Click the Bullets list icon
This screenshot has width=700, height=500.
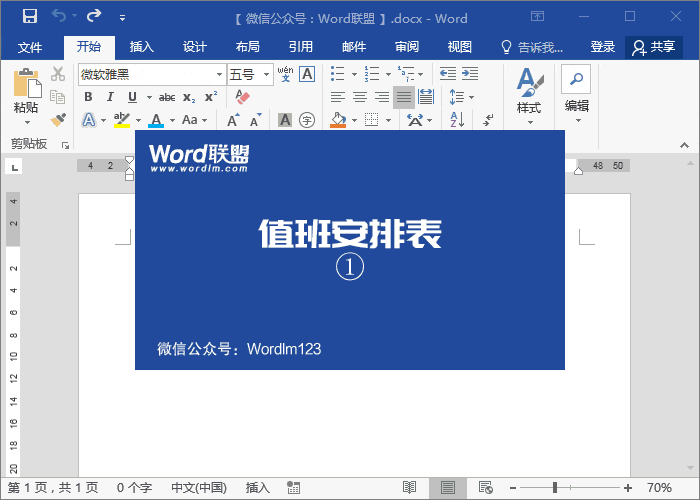click(x=338, y=74)
